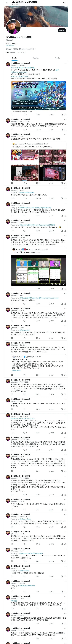This screenshot has height=644, width=72.
Task: Share the Sep 27 post
Action: [x=65, y=198]
